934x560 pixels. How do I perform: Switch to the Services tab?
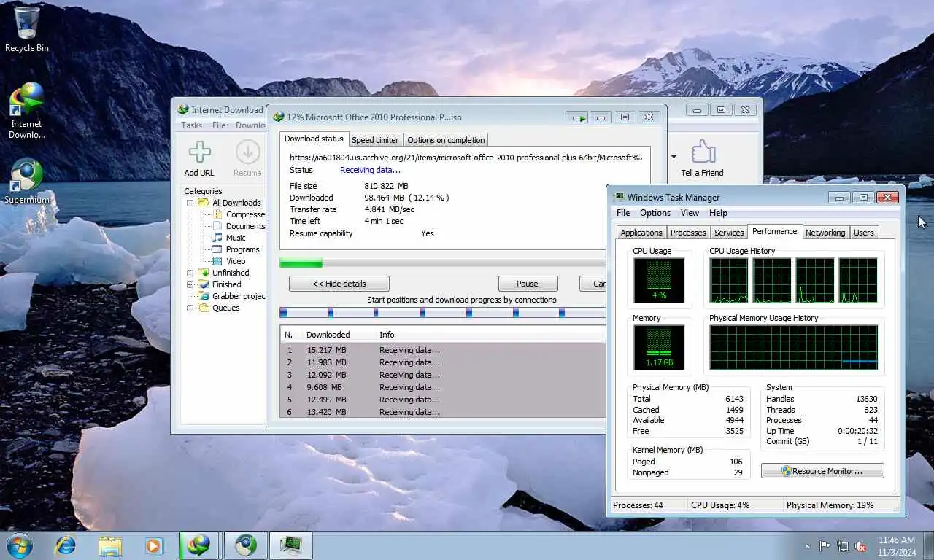729,233
